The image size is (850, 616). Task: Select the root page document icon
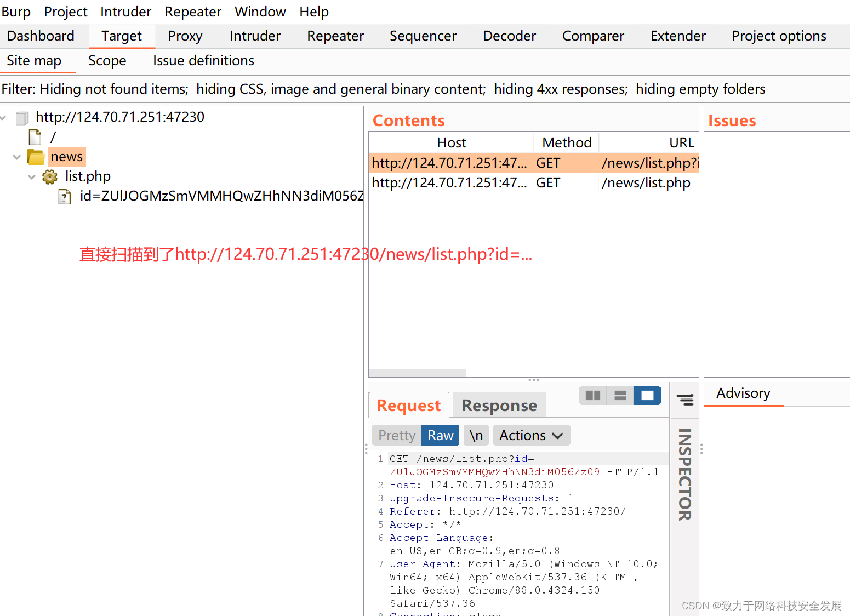tap(35, 137)
